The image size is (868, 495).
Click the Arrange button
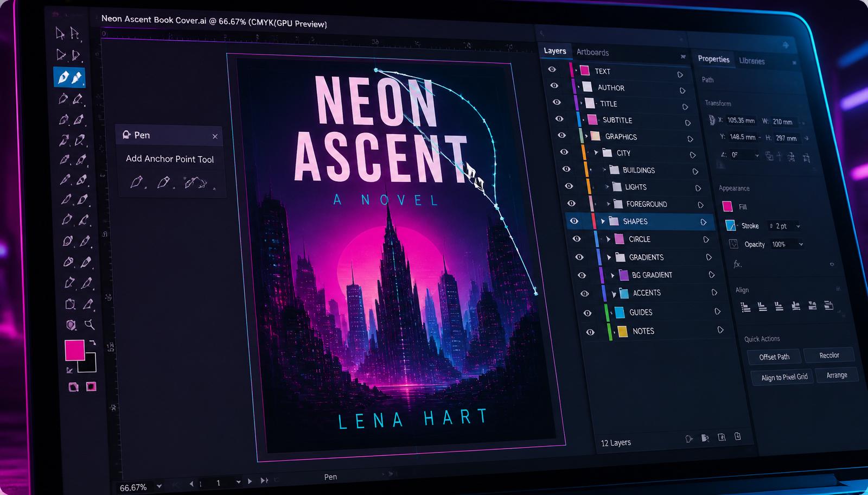pyautogui.click(x=837, y=375)
